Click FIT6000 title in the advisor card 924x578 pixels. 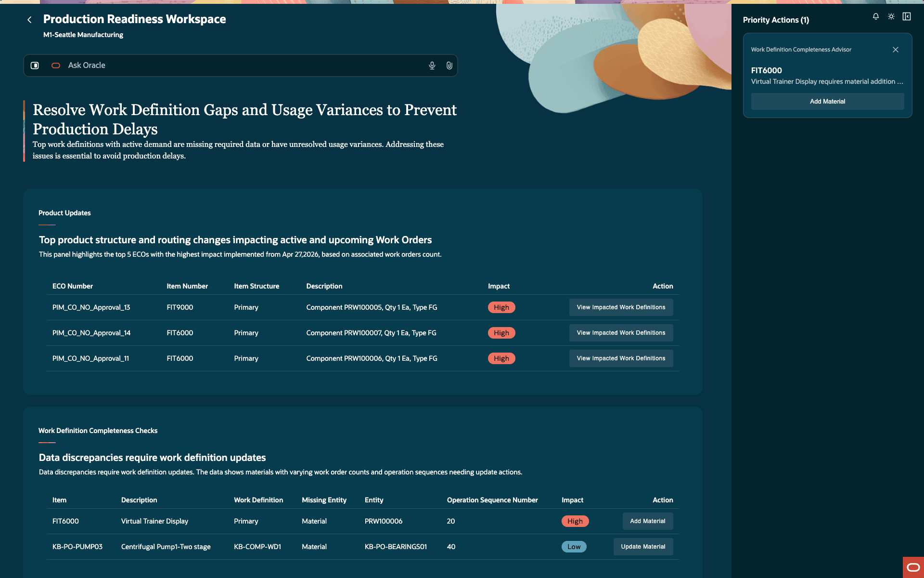766,70
